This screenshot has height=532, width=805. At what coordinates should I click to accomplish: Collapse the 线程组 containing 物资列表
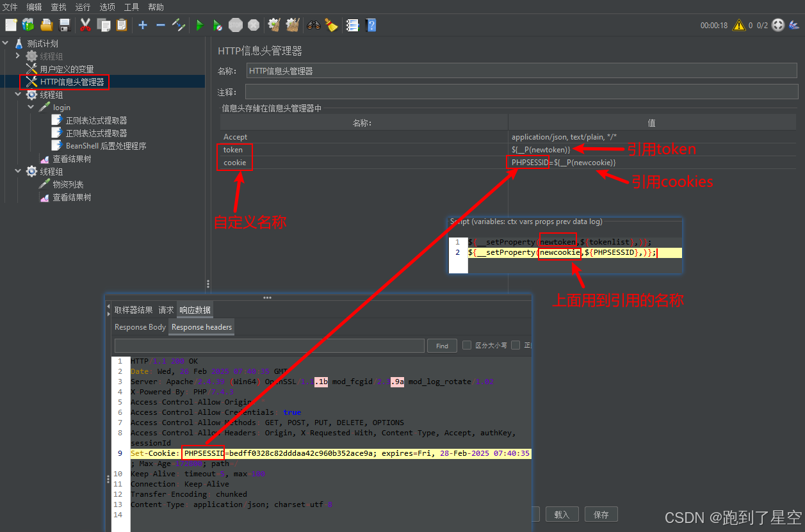pyautogui.click(x=18, y=172)
